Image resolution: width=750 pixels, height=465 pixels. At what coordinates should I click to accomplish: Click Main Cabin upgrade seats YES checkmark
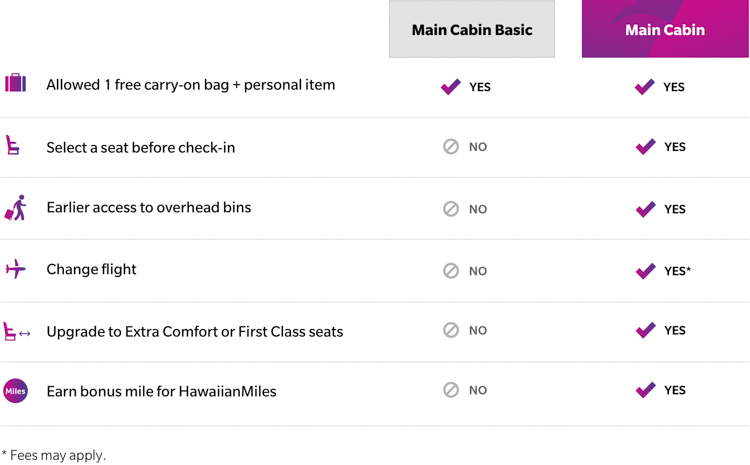tap(646, 330)
